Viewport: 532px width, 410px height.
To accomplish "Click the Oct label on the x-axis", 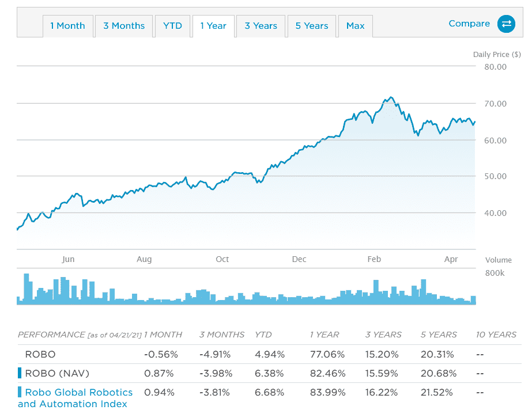I will (x=222, y=259).
